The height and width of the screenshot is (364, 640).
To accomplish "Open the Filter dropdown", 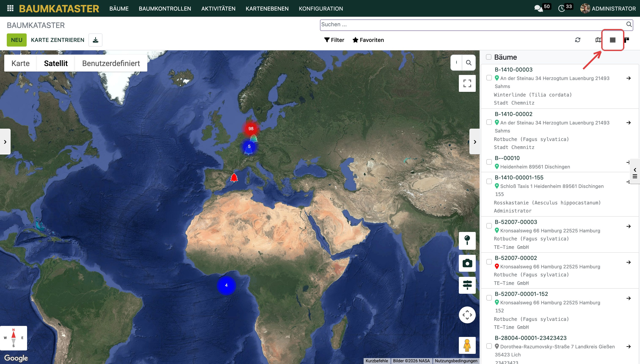I will (x=334, y=40).
